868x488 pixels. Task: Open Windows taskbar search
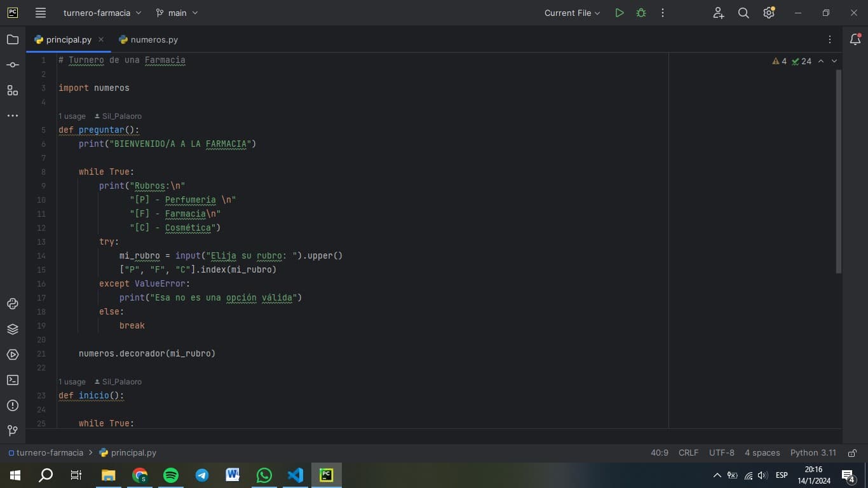pos(46,475)
